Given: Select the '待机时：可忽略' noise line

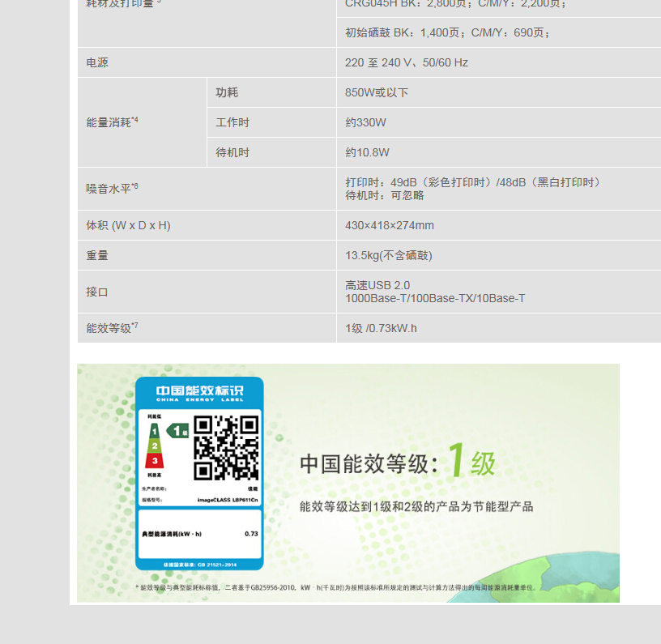Looking at the screenshot, I should point(385,195).
